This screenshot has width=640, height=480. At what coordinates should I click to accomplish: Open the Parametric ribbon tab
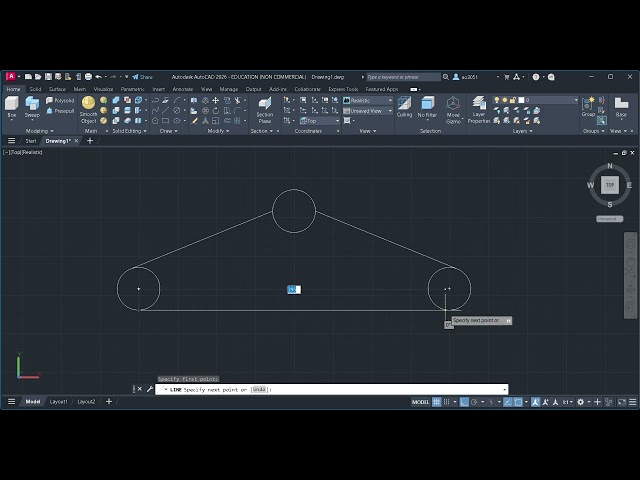tap(132, 89)
